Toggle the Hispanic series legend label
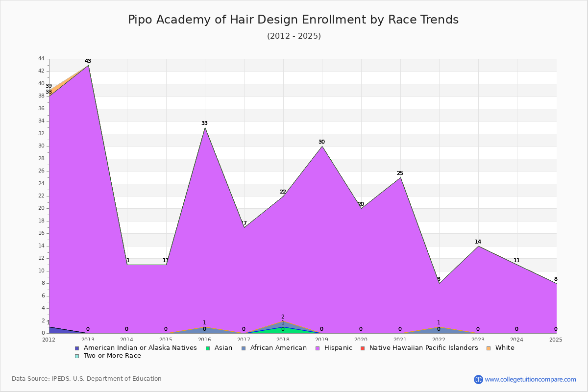The width and height of the screenshot is (588, 392). [338, 348]
